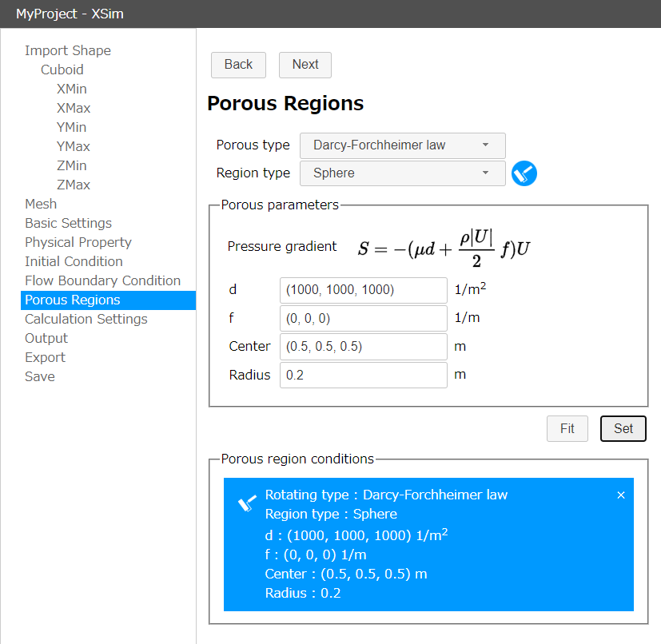Open Flow Boundary Condition step
Screen dimensions: 661x644
tap(102, 280)
